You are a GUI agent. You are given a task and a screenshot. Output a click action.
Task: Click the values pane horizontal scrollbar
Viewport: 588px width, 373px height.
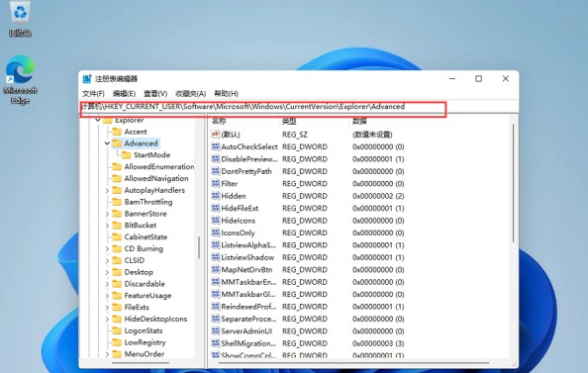coord(352,363)
